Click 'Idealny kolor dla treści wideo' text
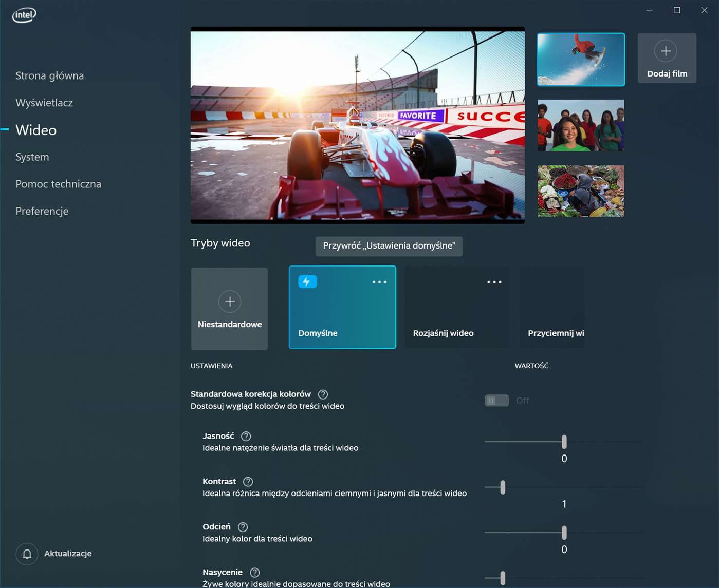 [257, 539]
